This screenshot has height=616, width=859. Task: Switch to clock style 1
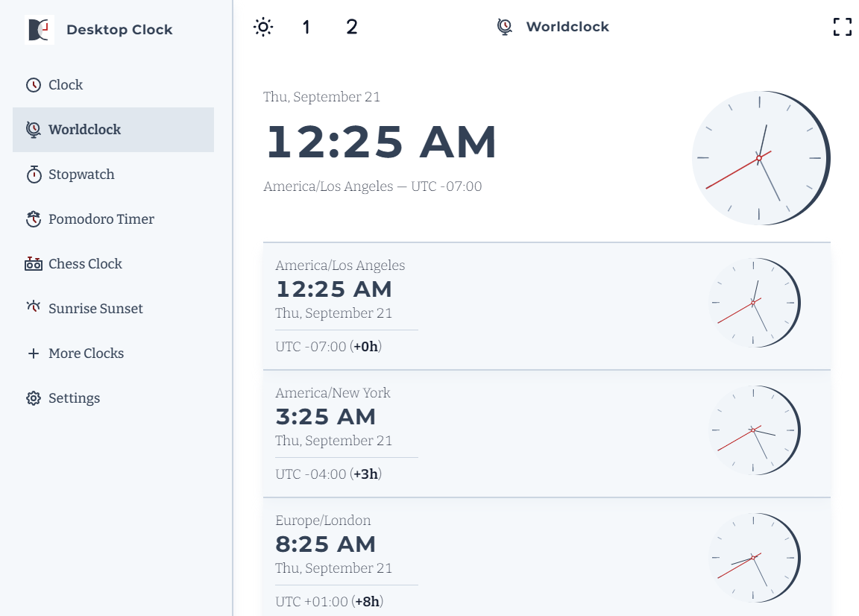(306, 28)
